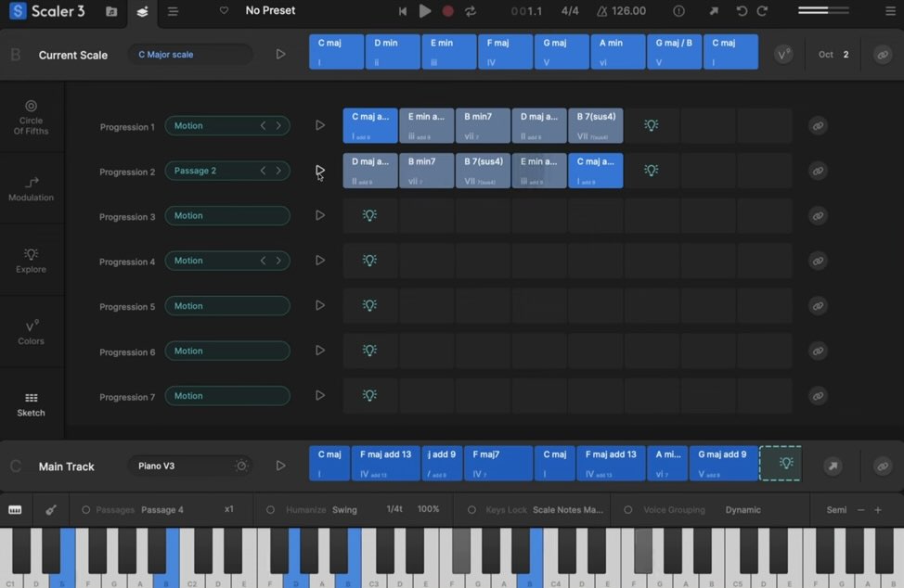The image size is (904, 588).
Task: Open the Colors panel
Action: pos(31,332)
